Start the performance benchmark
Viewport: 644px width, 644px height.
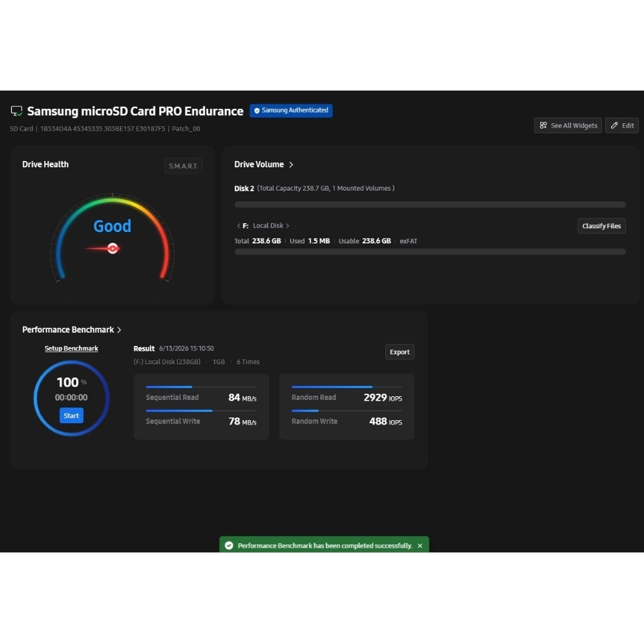71,415
